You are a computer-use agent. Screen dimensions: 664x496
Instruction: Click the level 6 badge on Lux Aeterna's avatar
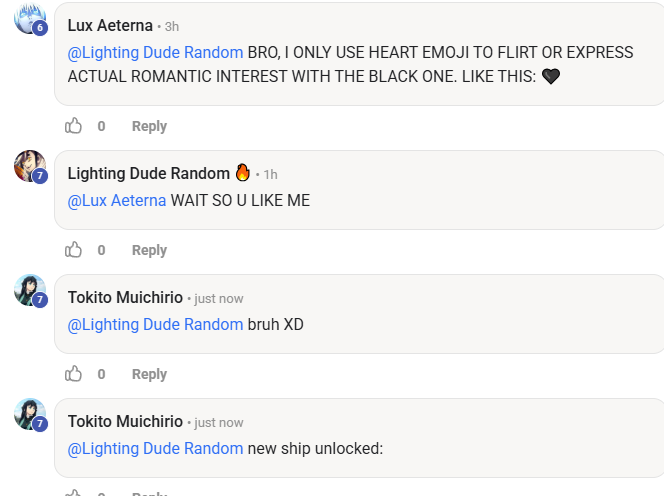(x=40, y=28)
